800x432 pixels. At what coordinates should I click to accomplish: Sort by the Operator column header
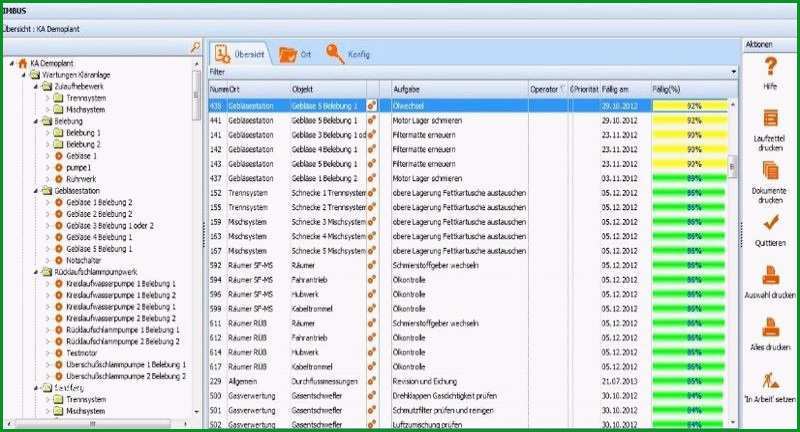pyautogui.click(x=548, y=89)
